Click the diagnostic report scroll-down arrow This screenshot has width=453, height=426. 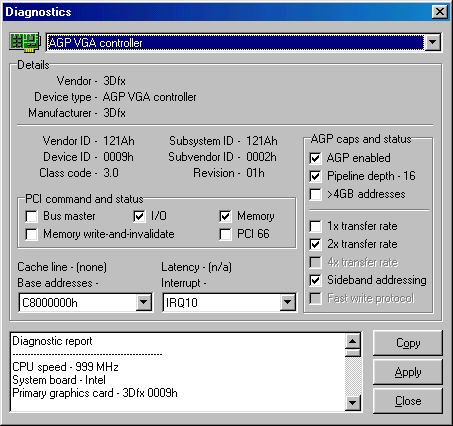(x=353, y=403)
